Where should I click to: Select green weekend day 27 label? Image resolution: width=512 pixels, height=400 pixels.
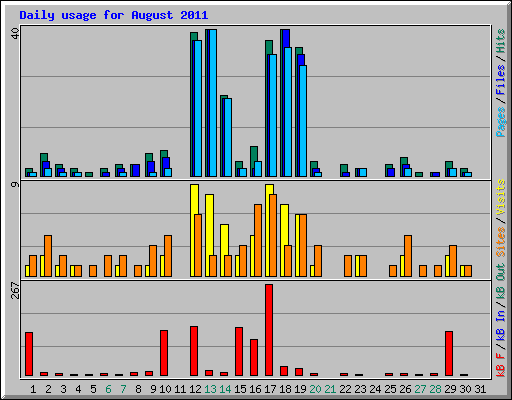tap(420, 389)
